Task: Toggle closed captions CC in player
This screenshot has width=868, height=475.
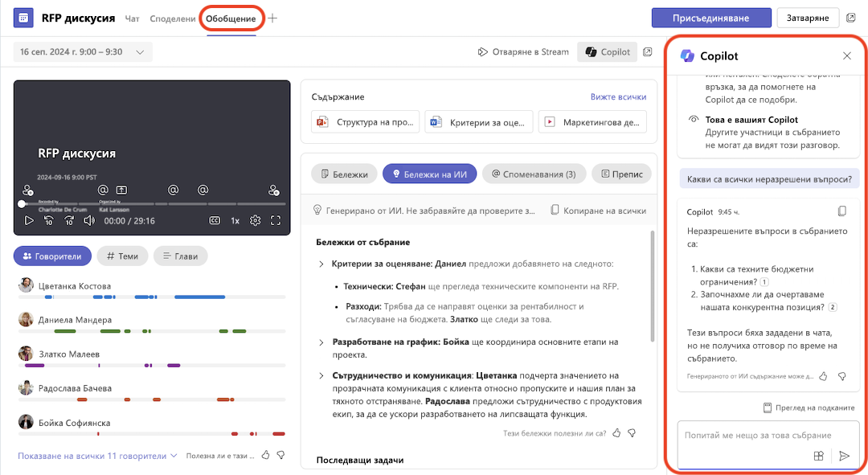Action: [x=215, y=220]
